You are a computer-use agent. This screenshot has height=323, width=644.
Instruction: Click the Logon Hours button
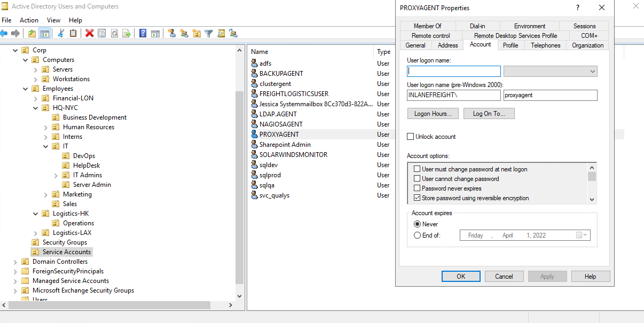click(433, 114)
